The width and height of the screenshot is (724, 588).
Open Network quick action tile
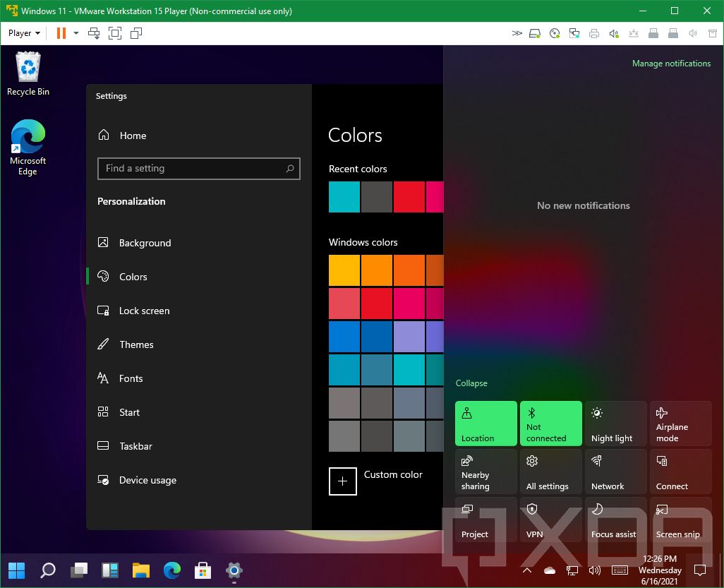[616, 472]
